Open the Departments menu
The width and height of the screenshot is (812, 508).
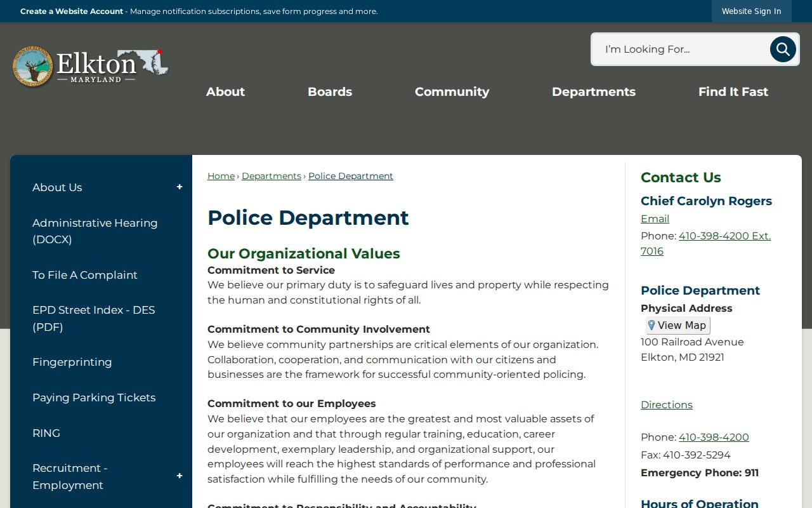(594, 91)
